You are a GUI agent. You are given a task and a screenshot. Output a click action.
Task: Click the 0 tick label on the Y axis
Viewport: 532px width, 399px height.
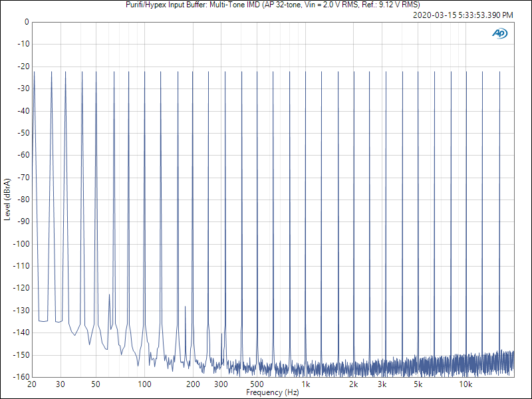click(27, 23)
